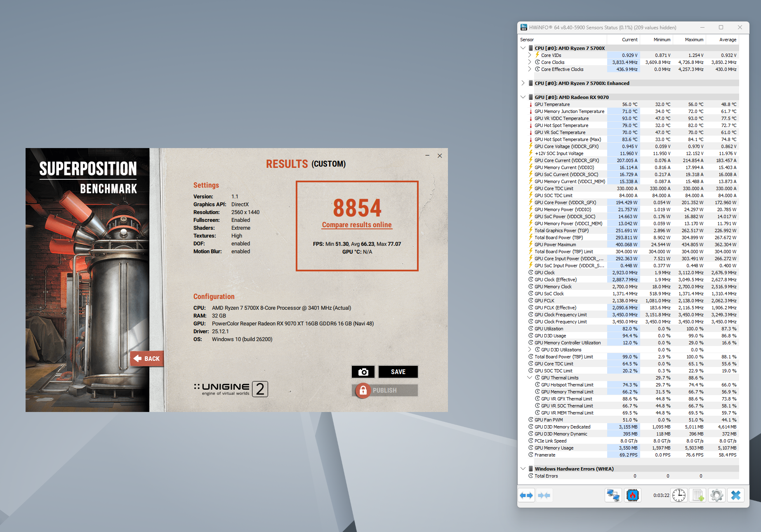Image resolution: width=761 pixels, height=532 pixels.
Task: Expand the Core VIDs row
Action: pos(530,55)
